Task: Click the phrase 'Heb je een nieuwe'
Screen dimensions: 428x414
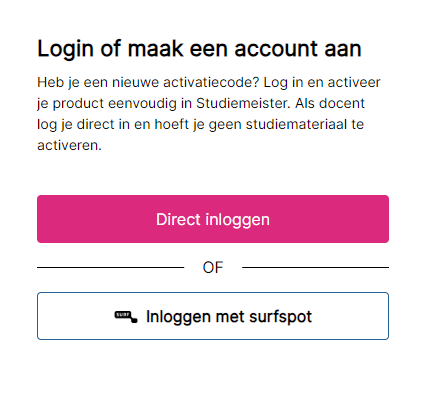Action: tap(98, 82)
